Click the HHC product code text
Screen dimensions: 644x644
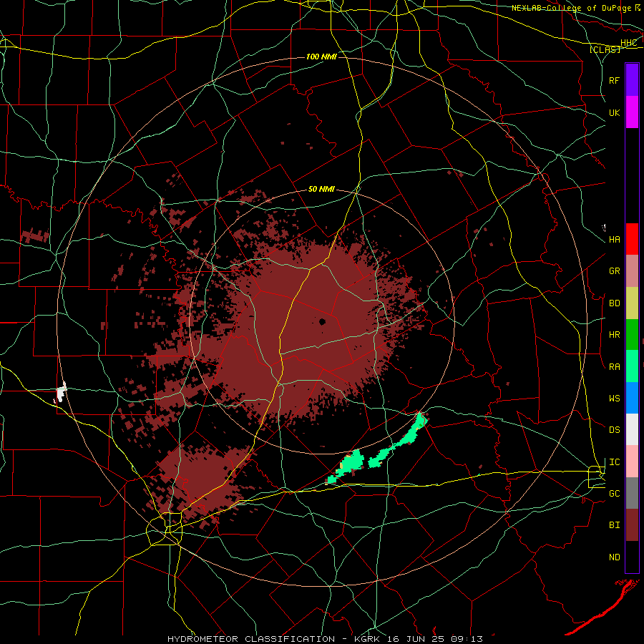(x=628, y=43)
